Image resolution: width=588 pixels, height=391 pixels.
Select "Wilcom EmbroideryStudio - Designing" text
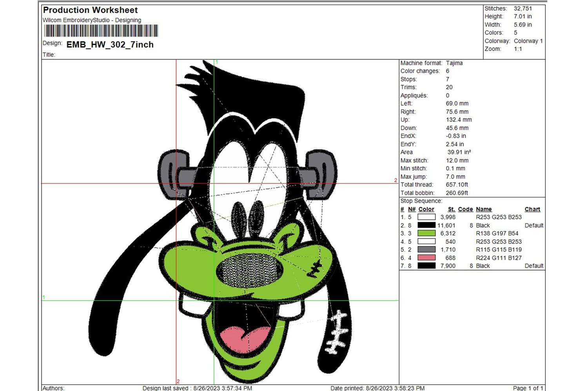[x=92, y=20]
